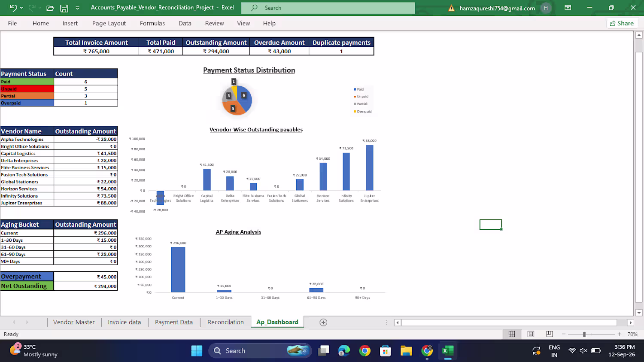Switch to the Invoice data sheet tab
This screenshot has width=644, height=362.
click(x=125, y=322)
